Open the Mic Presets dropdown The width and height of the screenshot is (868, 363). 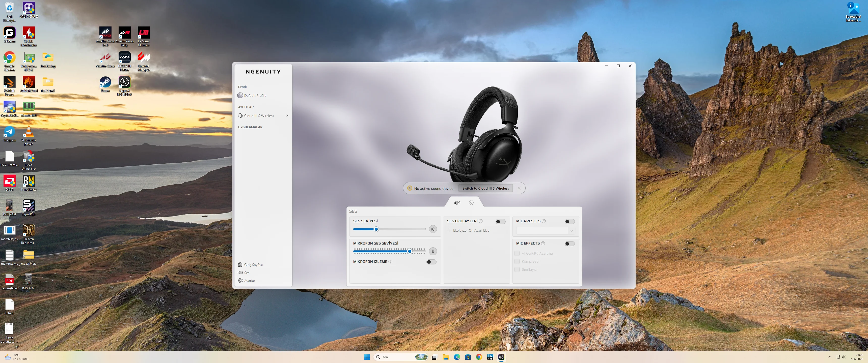[545, 231]
